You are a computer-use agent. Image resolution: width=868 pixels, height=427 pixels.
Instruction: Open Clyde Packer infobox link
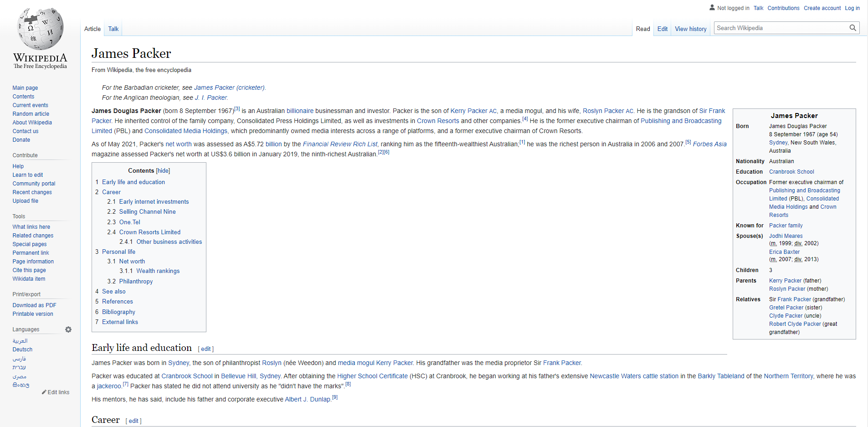point(786,316)
